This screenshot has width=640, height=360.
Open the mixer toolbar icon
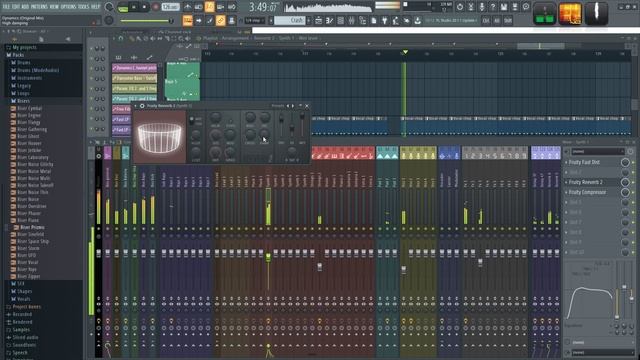(x=351, y=20)
